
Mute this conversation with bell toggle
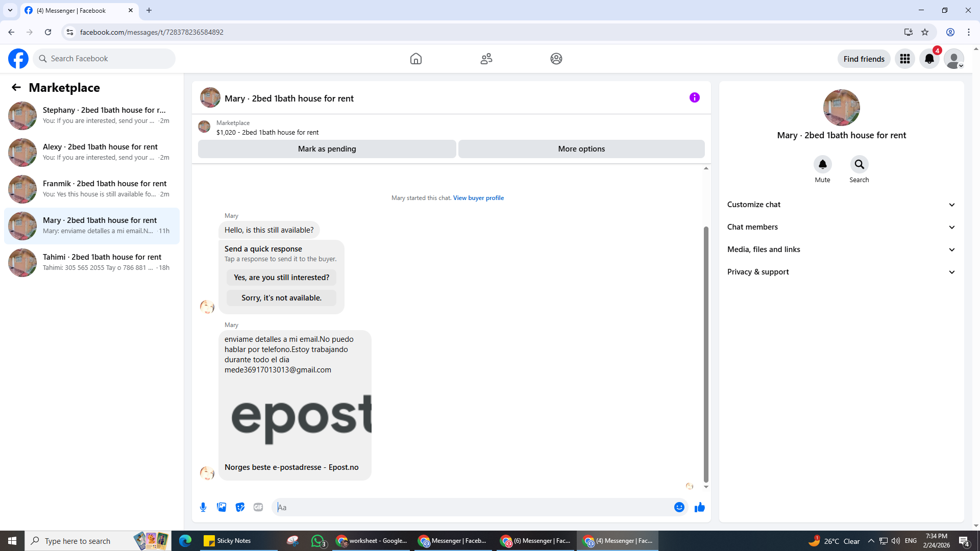click(822, 164)
